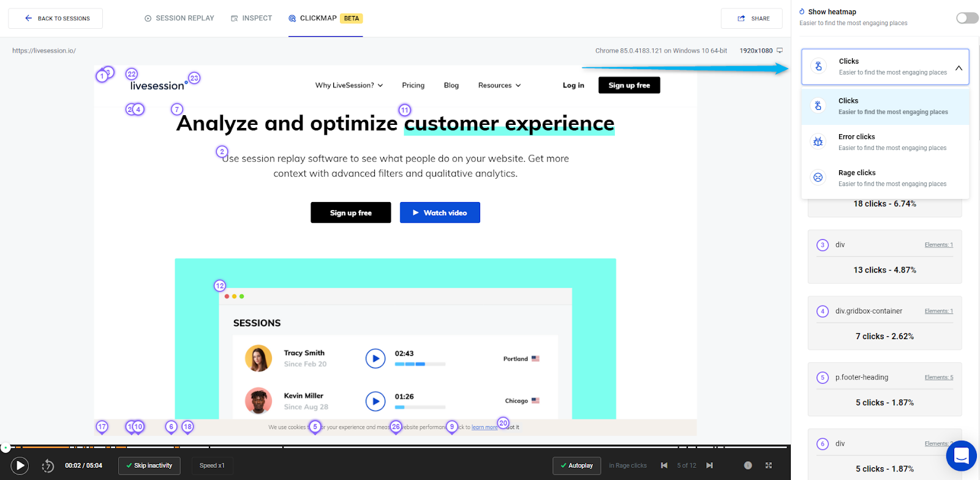This screenshot has height=480, width=980.
Task: Skip to the next rage click session
Action: [709, 465]
